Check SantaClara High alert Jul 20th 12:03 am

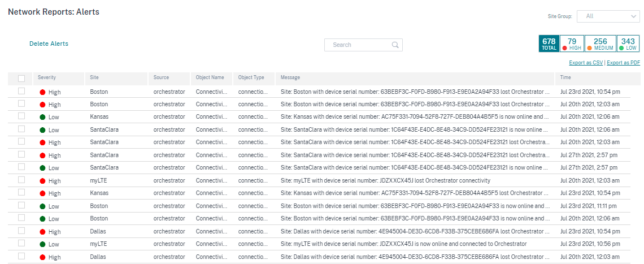21,142
